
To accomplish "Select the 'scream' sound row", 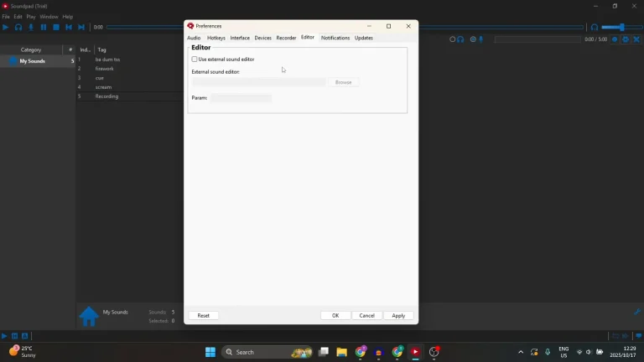I will point(130,87).
